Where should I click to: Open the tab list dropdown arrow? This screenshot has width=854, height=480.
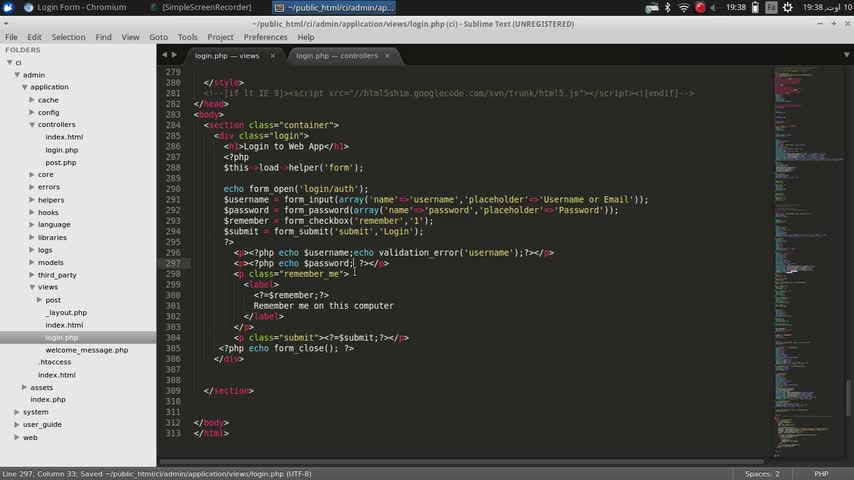pyautogui.click(x=846, y=54)
